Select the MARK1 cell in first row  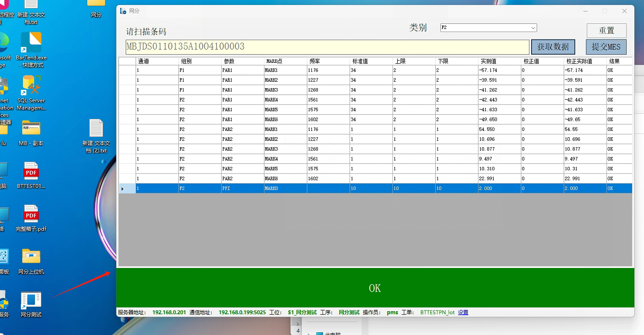pyautogui.click(x=285, y=70)
